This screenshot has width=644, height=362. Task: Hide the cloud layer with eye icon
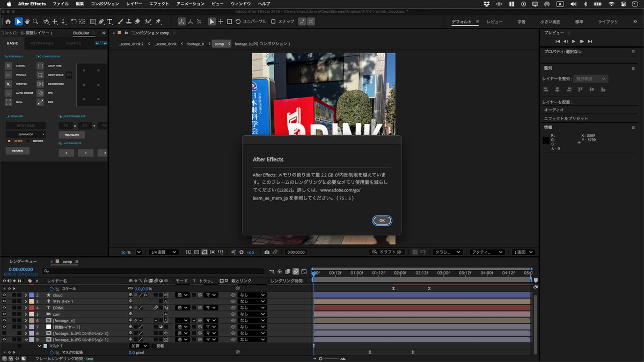[x=4, y=295]
